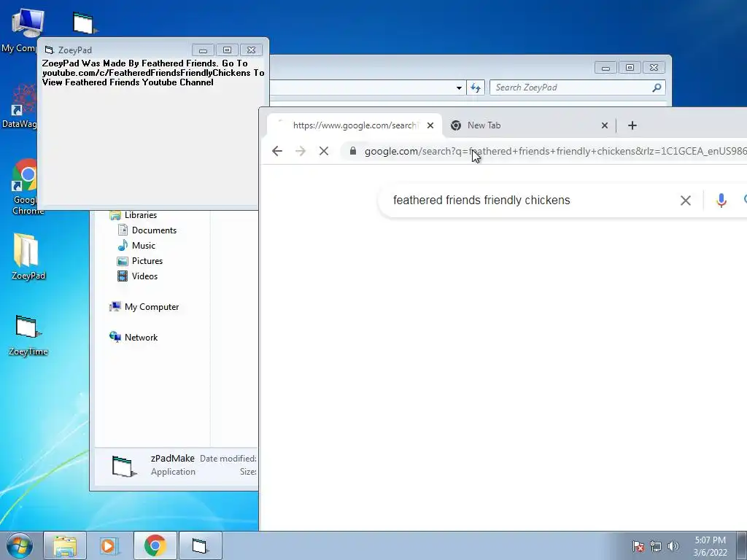
Task: Click the Windows Start orb
Action: point(20,545)
